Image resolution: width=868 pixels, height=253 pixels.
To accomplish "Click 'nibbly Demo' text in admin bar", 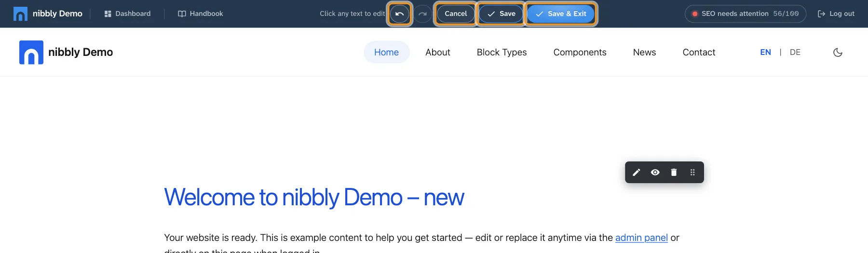I will coord(57,13).
